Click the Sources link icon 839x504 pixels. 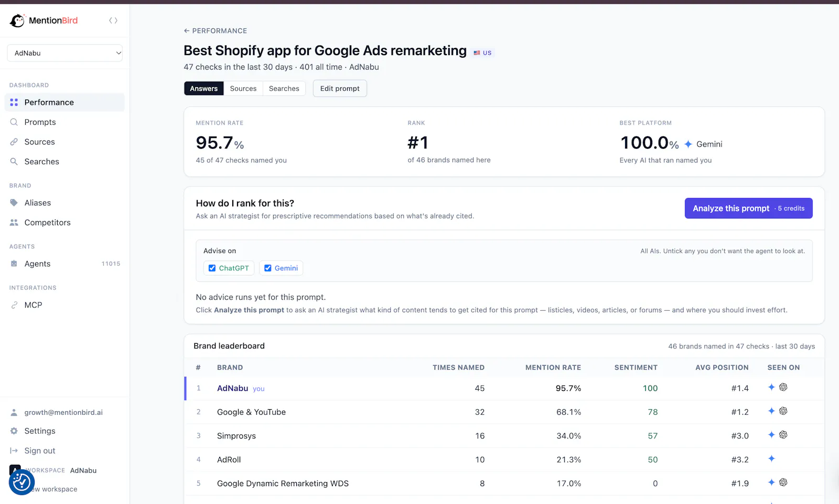[x=14, y=142]
